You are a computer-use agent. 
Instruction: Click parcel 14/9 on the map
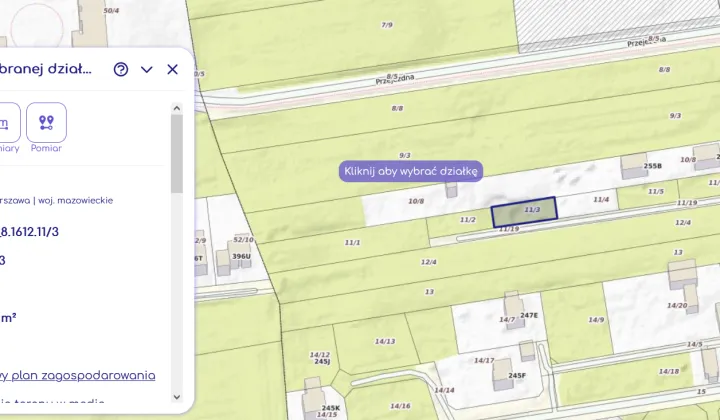tap(596, 319)
